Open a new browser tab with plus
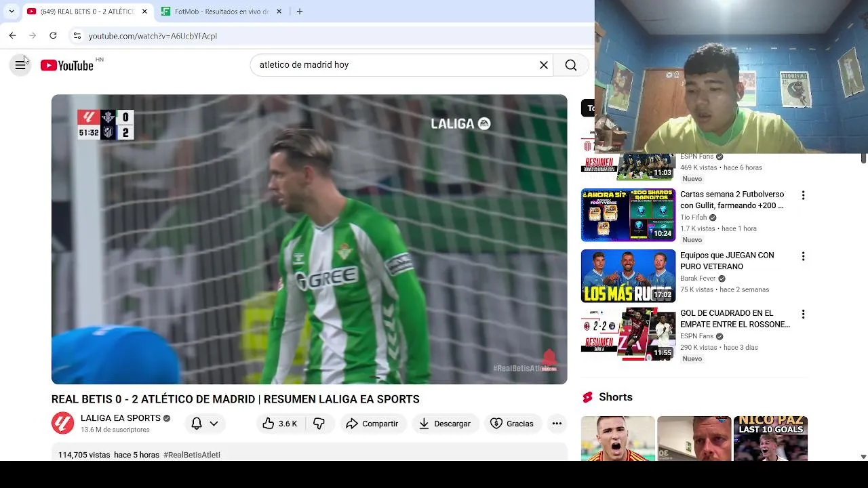This screenshot has width=868, height=488. (x=300, y=12)
